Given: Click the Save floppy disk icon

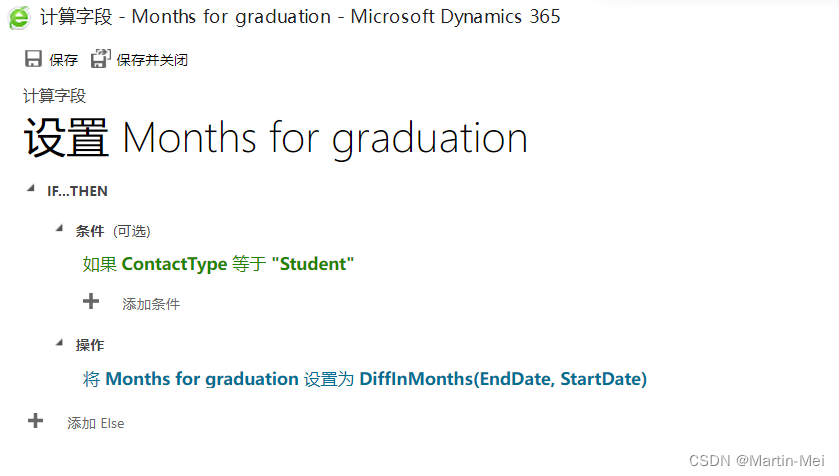Looking at the screenshot, I should tap(34, 60).
